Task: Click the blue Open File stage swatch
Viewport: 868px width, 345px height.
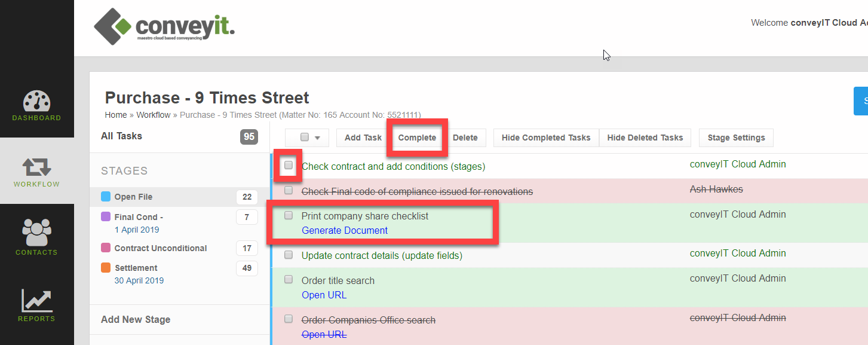Action: coord(106,197)
